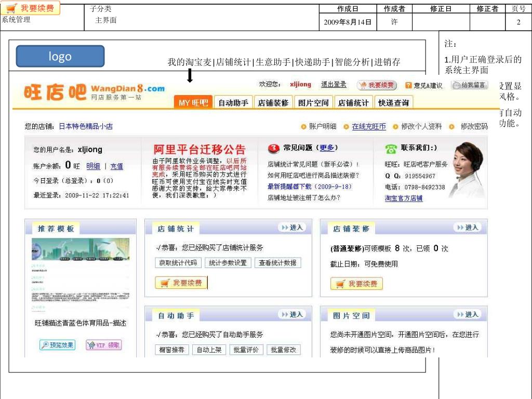Click the 退出登录 logout link
The width and height of the screenshot is (532, 399).
[334, 85]
